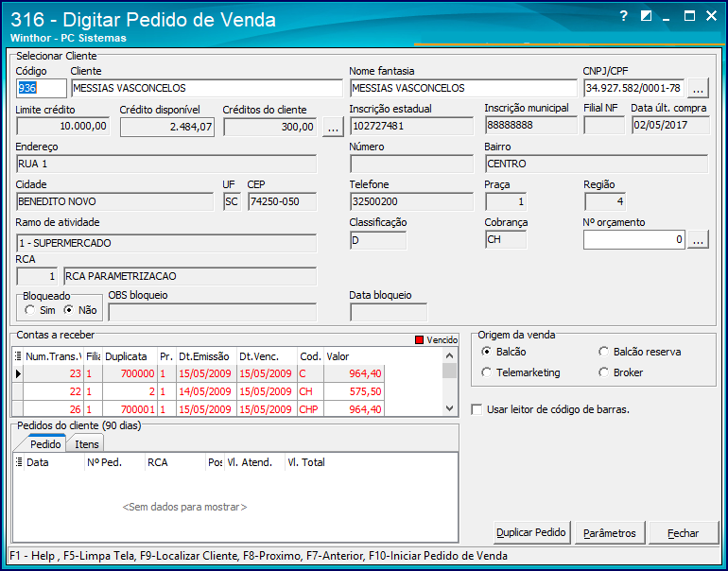Select Cod. cell CHP
The image size is (728, 571).
tap(311, 409)
